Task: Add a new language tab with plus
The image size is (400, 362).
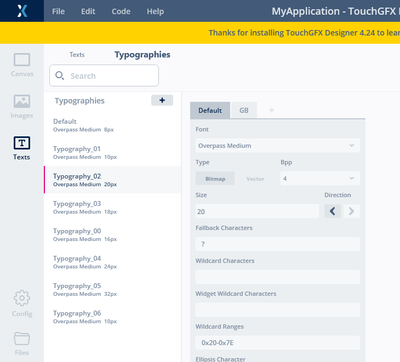Action: coord(272,110)
